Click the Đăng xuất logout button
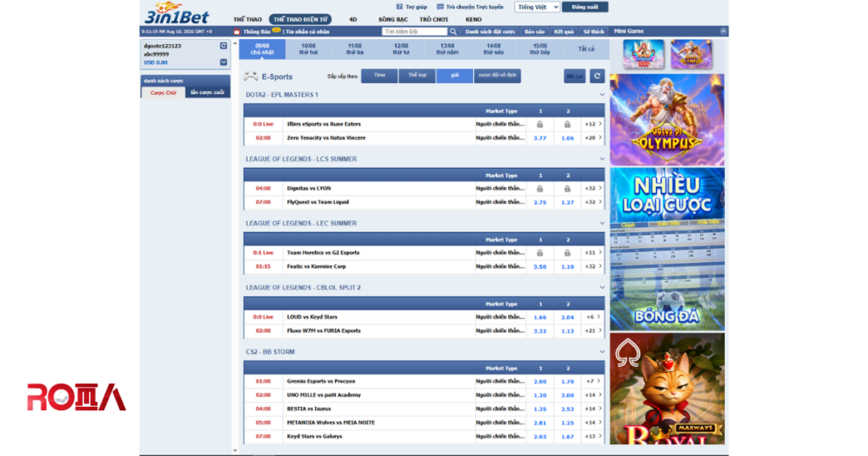 [585, 7]
